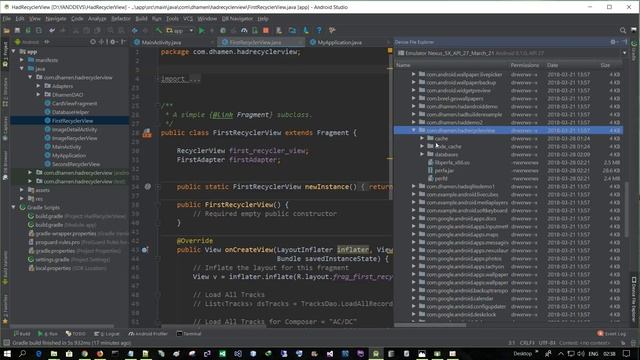
Task: Open the Terminal tool window
Action: tap(189, 333)
